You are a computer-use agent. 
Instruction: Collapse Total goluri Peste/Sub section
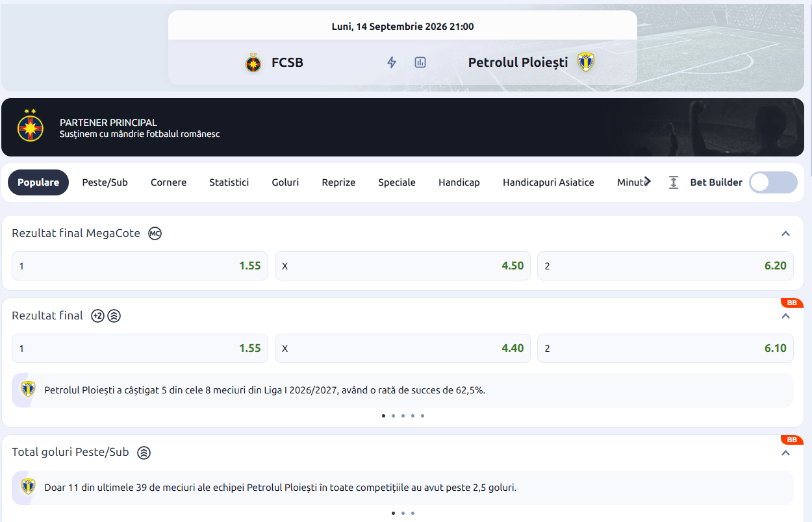coord(785,453)
